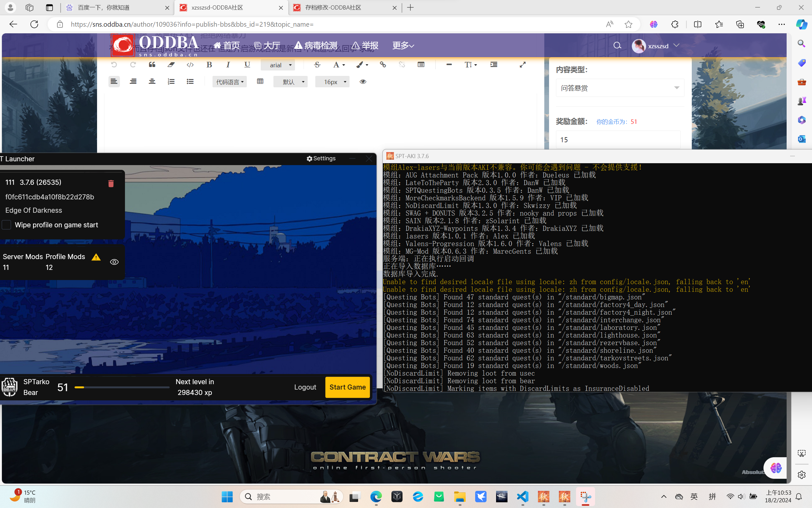Open Copilot in the Edge sidebar
Viewport: 812px width, 508px height.
point(802,24)
